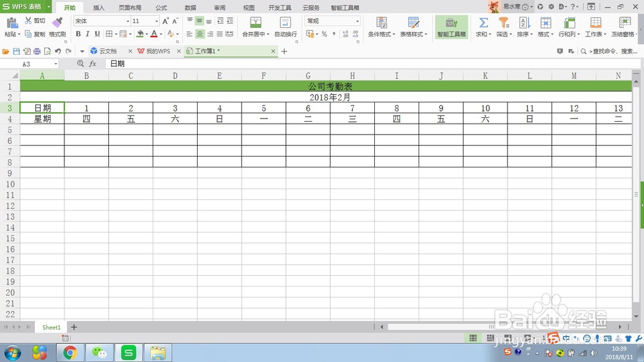Toggle left text alignment
Viewport: 644px width, 362px height.
coord(189,34)
